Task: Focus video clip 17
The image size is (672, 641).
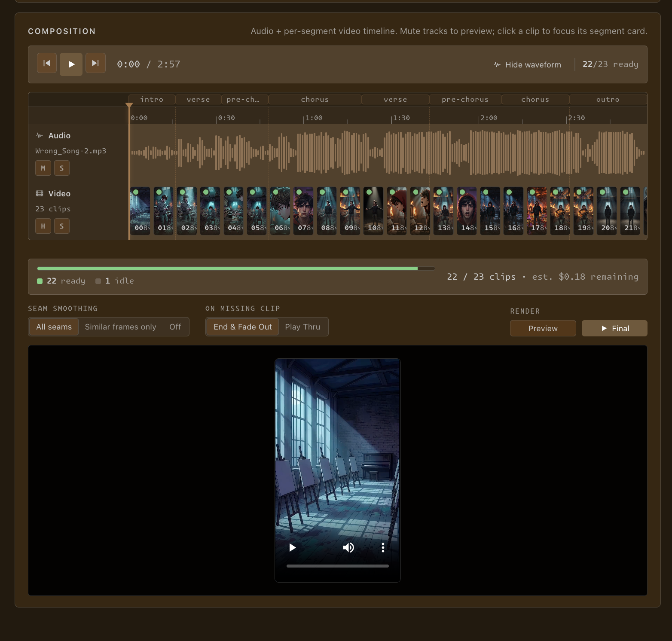Action: tap(537, 211)
